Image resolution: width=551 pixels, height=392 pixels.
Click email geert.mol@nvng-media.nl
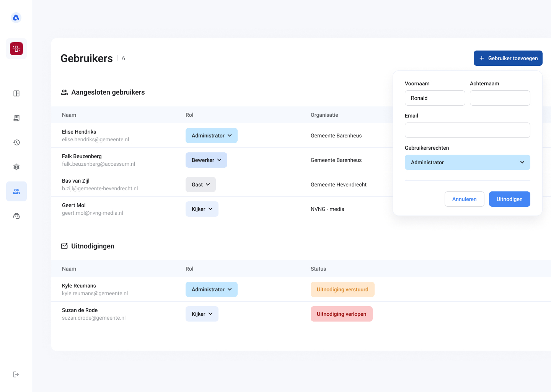[x=93, y=213]
